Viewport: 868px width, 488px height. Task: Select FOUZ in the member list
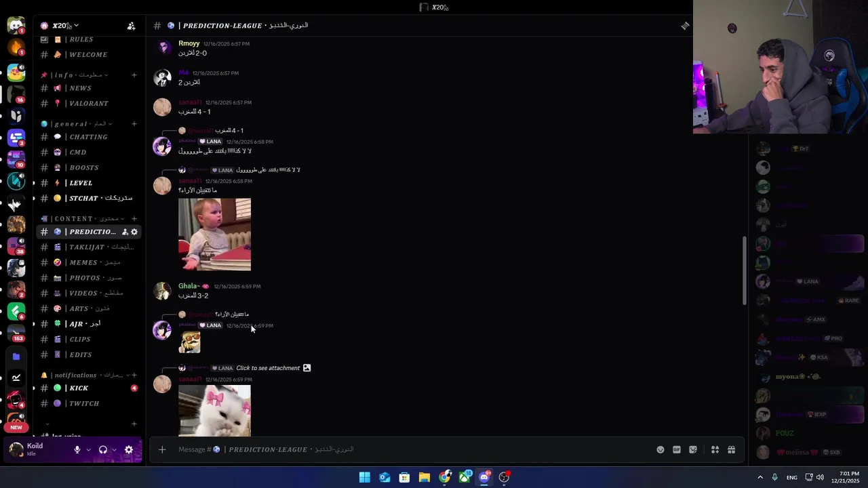pos(784,433)
